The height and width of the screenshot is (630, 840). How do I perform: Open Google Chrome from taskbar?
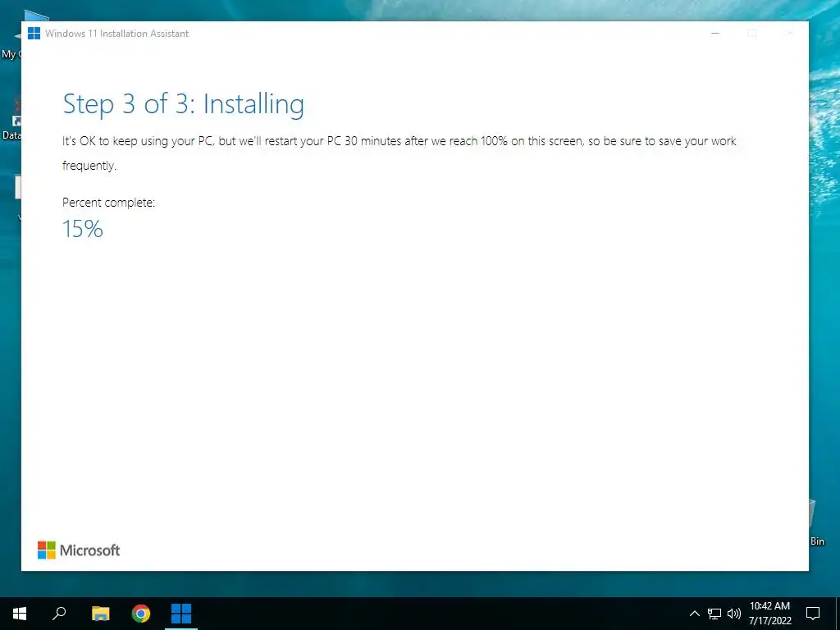click(x=141, y=614)
